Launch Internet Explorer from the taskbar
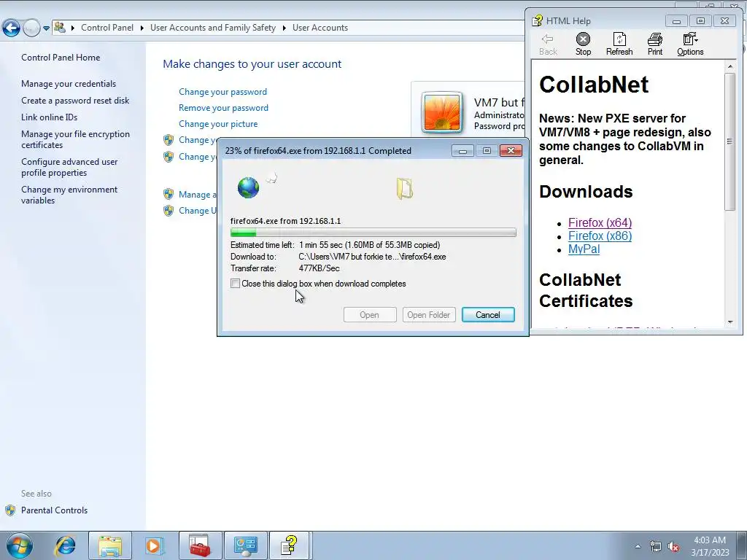 65,546
